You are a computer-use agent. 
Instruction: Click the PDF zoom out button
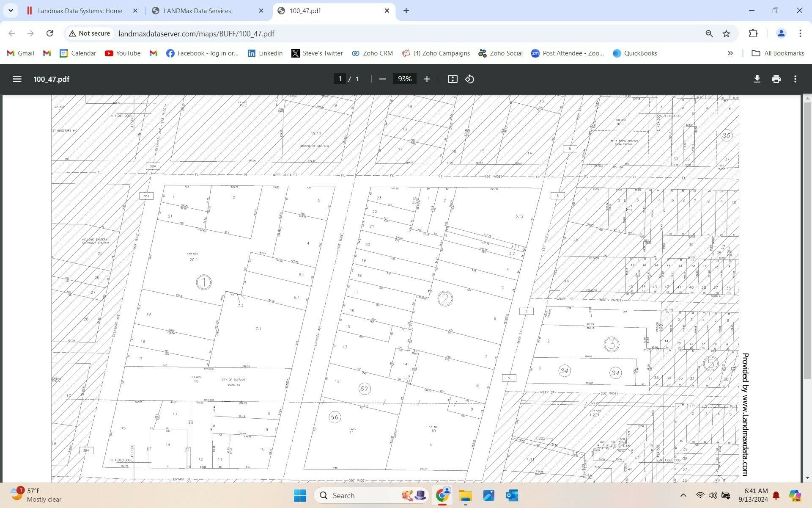point(382,79)
